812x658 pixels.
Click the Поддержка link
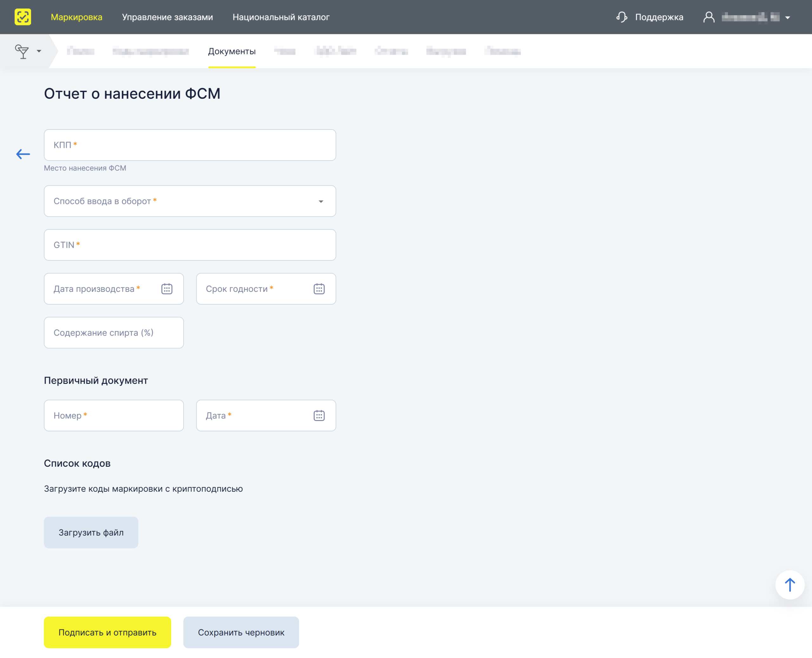point(659,17)
